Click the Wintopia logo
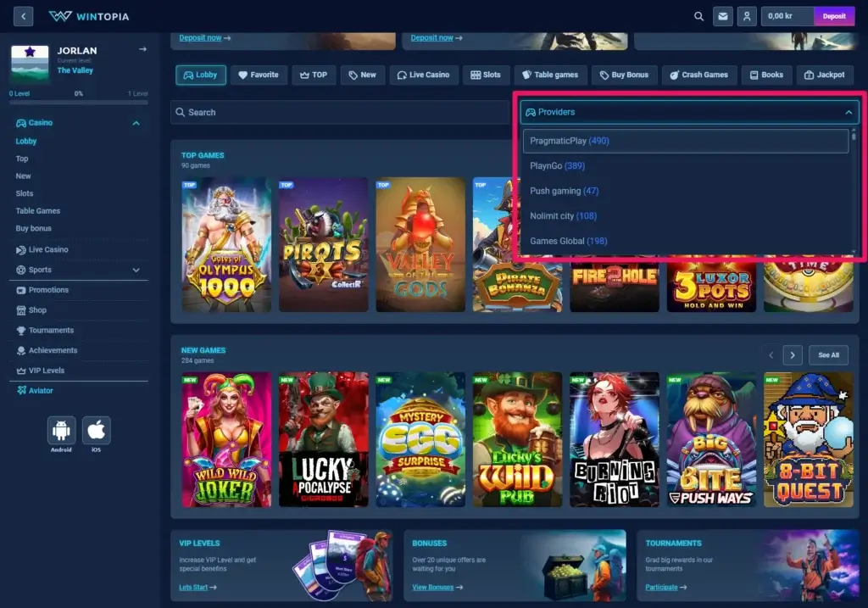 [83, 16]
